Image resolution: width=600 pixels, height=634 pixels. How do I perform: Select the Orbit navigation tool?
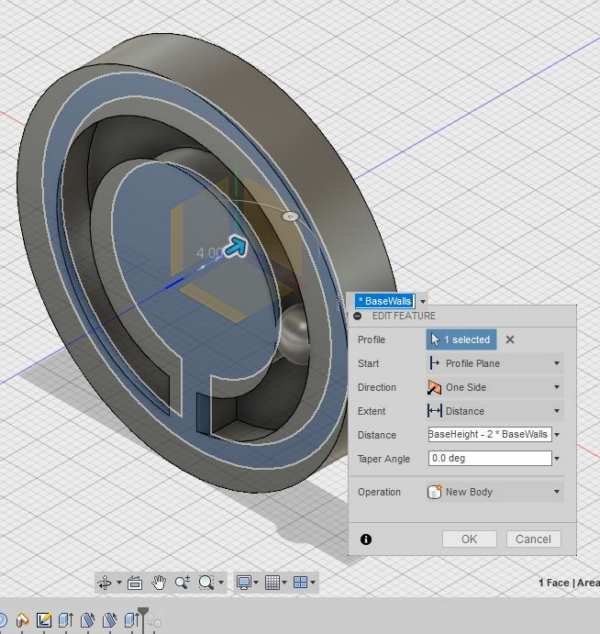click(x=105, y=582)
